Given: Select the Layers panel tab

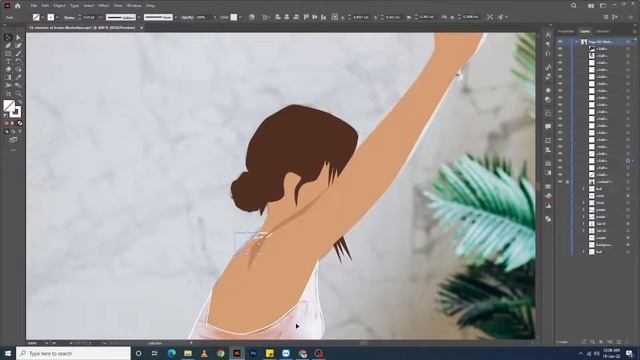Looking at the screenshot, I should (585, 31).
